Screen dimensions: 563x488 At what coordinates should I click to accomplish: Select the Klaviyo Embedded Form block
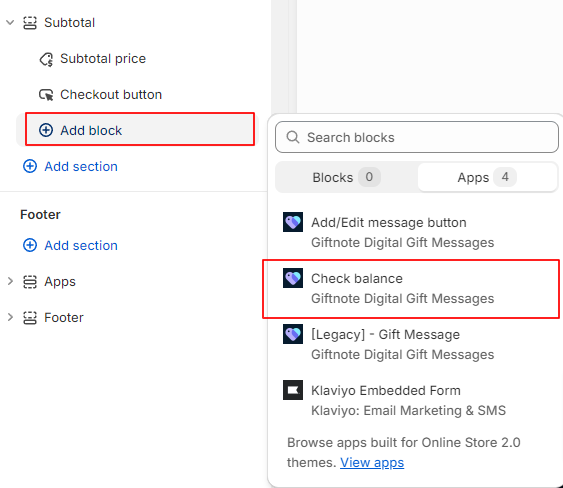tap(411, 400)
